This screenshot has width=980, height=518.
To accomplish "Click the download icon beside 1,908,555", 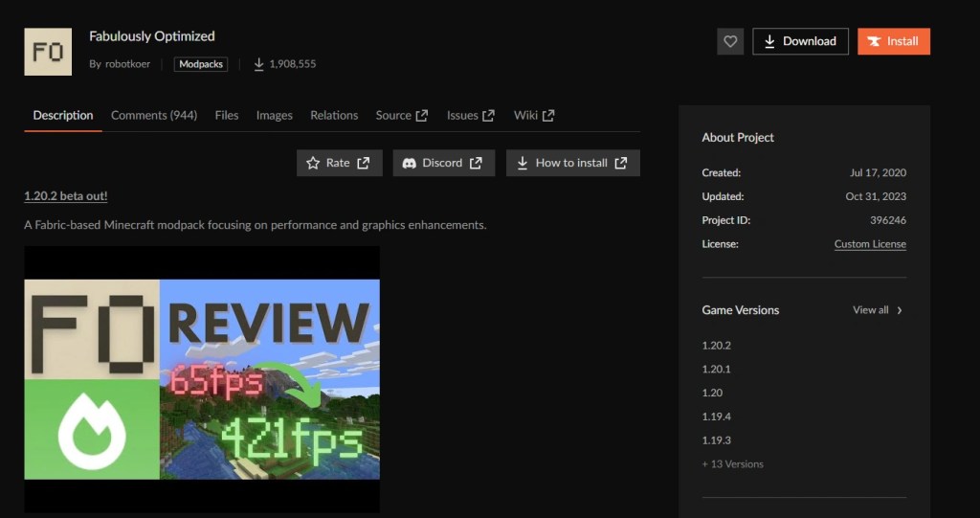I will pos(258,64).
